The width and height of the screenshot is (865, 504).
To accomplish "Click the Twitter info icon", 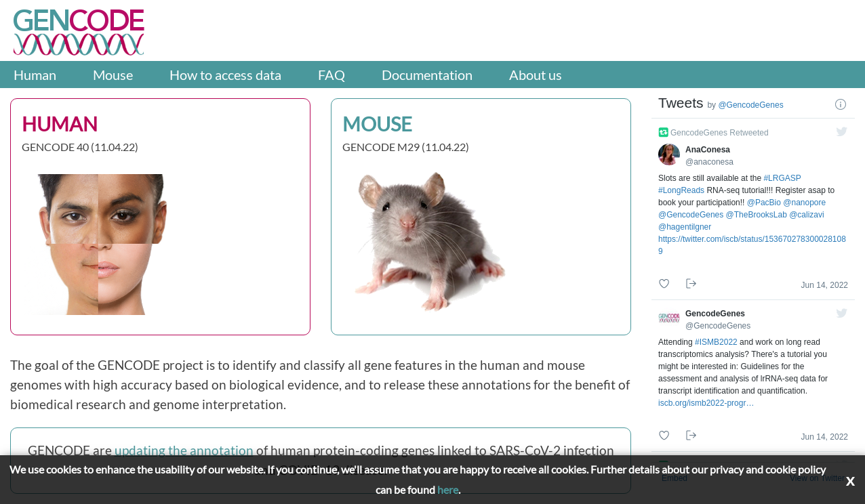I will coord(841,104).
